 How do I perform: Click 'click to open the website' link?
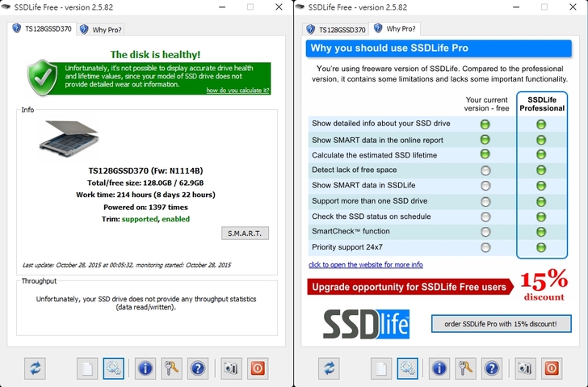coord(366,265)
